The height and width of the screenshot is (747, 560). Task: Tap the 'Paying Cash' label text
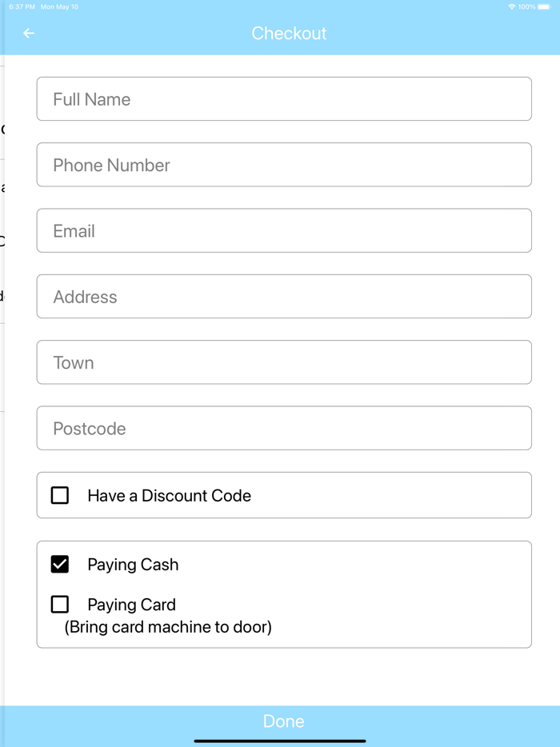[133, 565]
